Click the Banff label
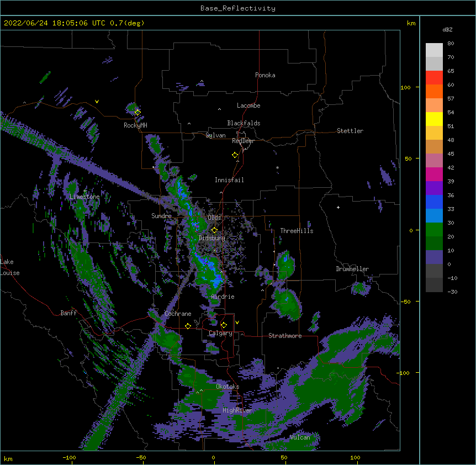476x465 pixels. point(68,313)
